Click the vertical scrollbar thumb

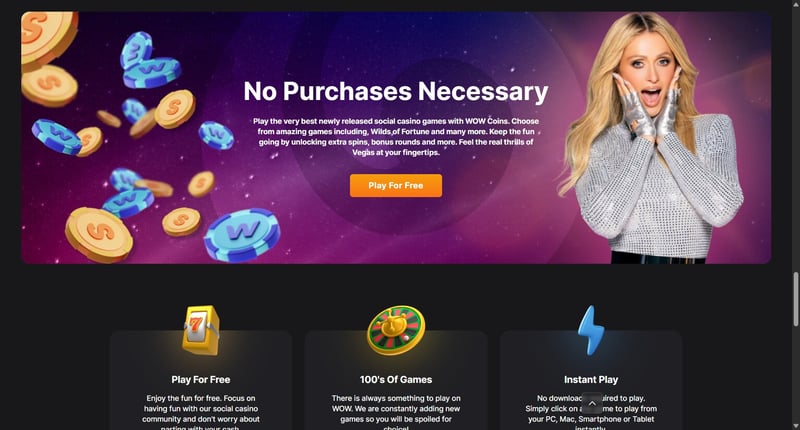[795, 299]
